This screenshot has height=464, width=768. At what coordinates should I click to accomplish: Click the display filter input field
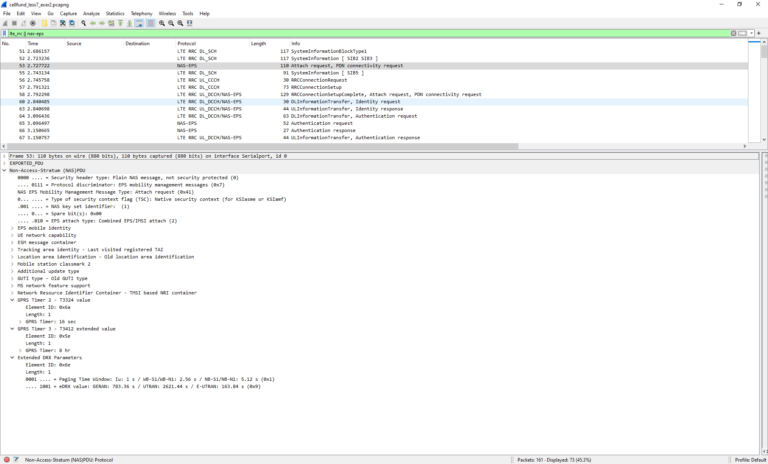pos(380,33)
